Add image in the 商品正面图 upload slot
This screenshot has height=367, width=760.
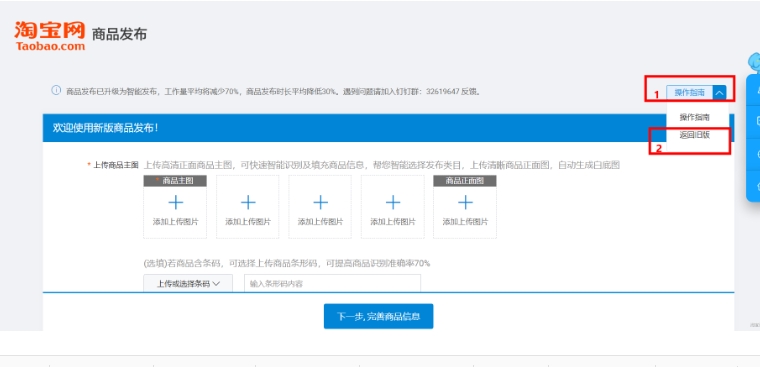tap(465, 207)
